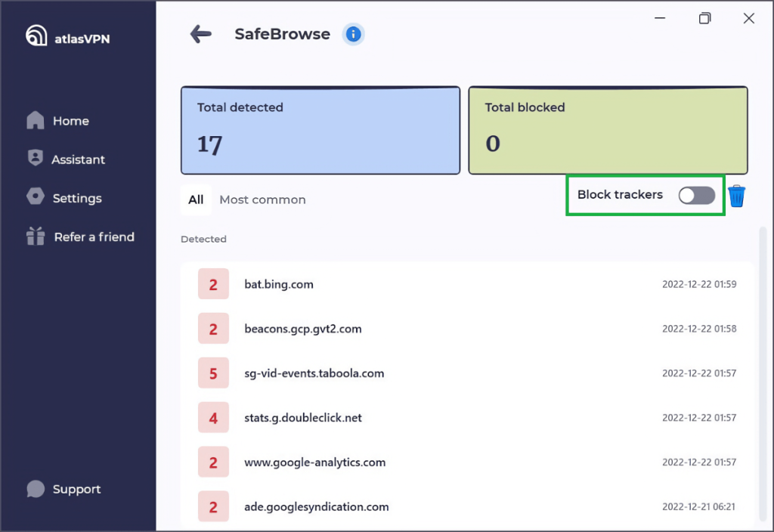Open the Home menu item
The image size is (774, 532).
click(x=58, y=120)
